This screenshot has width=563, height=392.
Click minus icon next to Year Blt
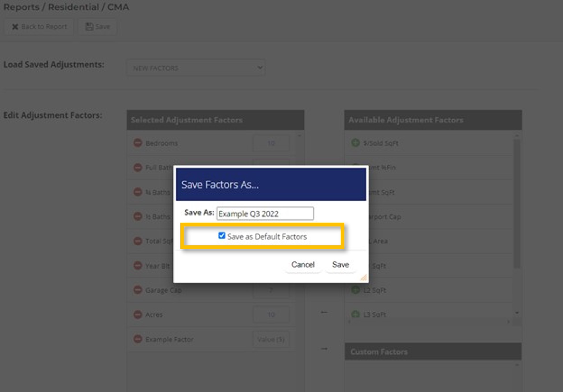point(138,266)
